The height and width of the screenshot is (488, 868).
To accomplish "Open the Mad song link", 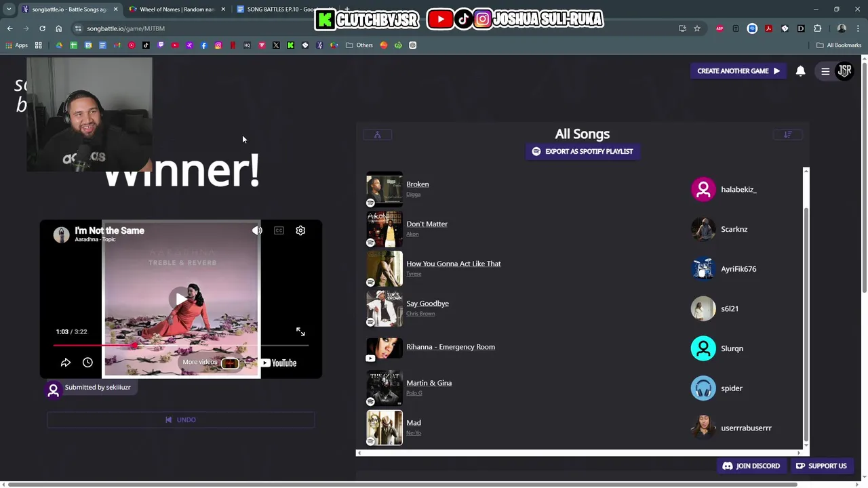I will tap(414, 423).
